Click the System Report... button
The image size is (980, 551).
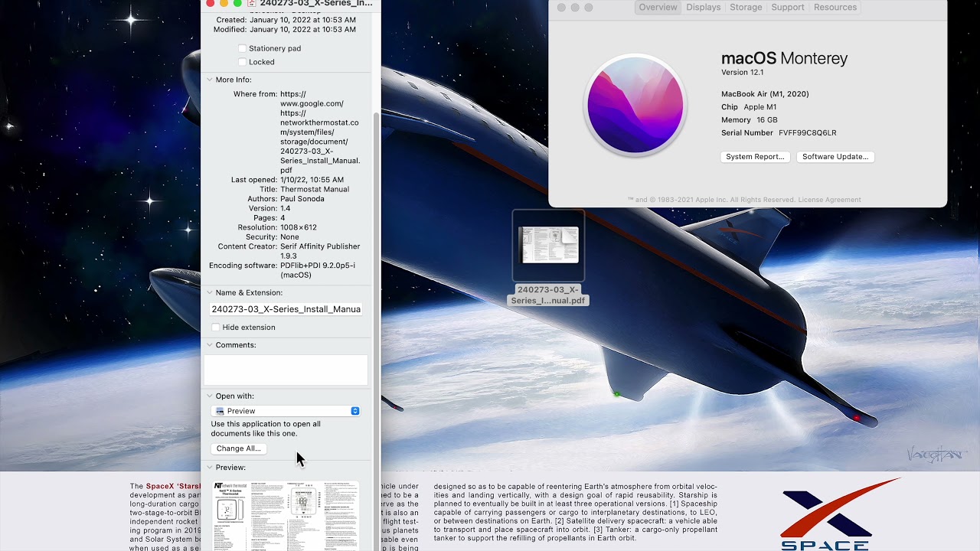pos(755,157)
